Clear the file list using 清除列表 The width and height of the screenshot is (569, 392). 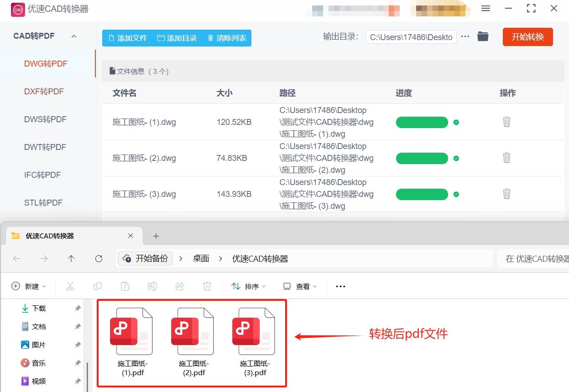click(226, 38)
